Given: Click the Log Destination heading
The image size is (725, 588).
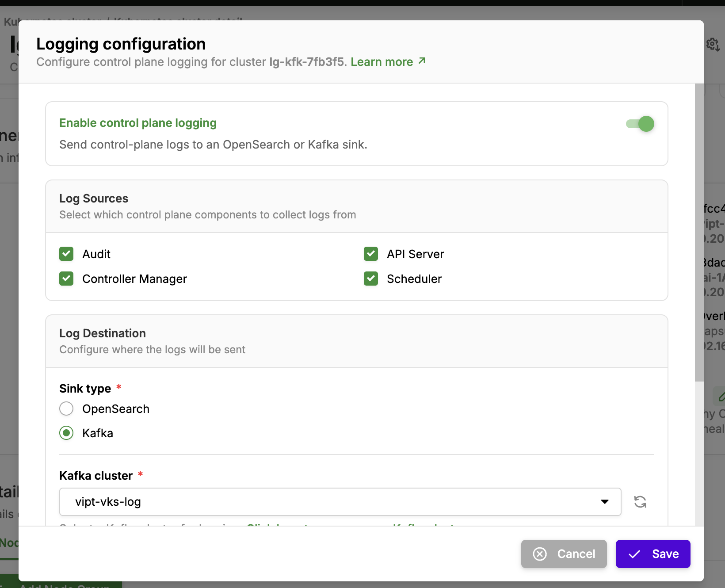Looking at the screenshot, I should 103,333.
